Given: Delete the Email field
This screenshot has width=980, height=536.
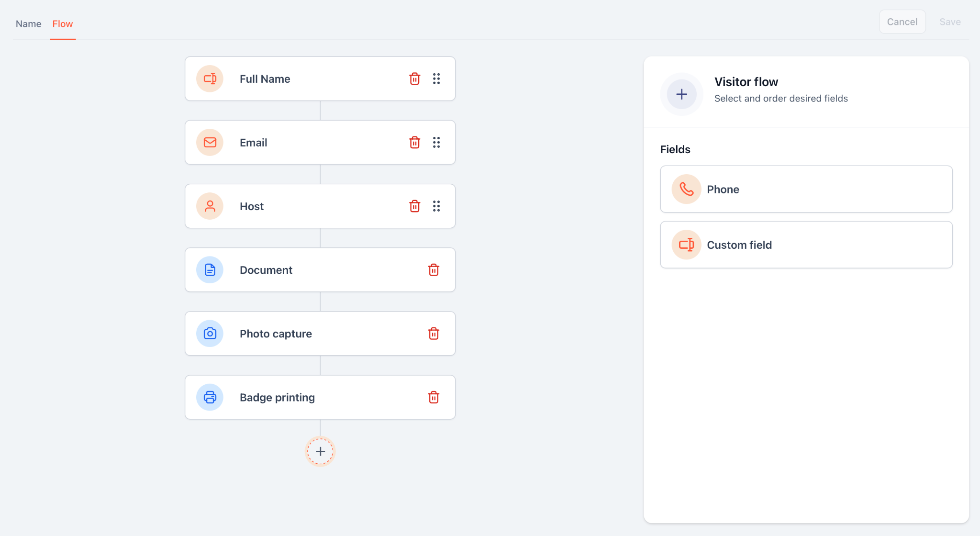Looking at the screenshot, I should point(414,143).
